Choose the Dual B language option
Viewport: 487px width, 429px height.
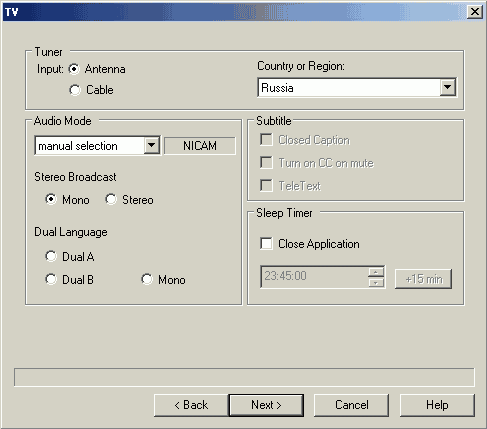click(51, 279)
